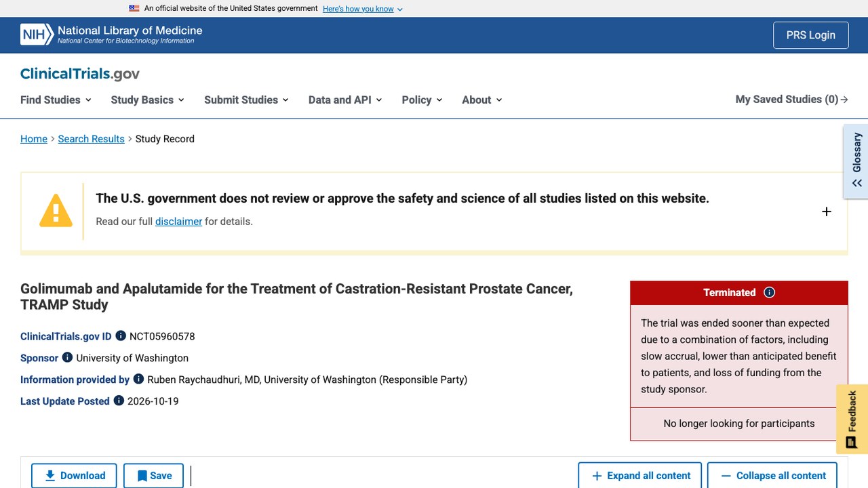
Task: Click the ClinicalTrials.gov site logo
Action: [80, 74]
